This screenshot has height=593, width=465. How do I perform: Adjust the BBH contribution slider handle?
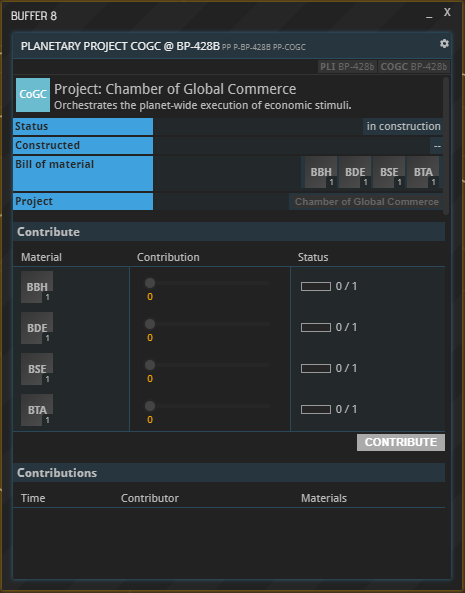pyautogui.click(x=150, y=283)
